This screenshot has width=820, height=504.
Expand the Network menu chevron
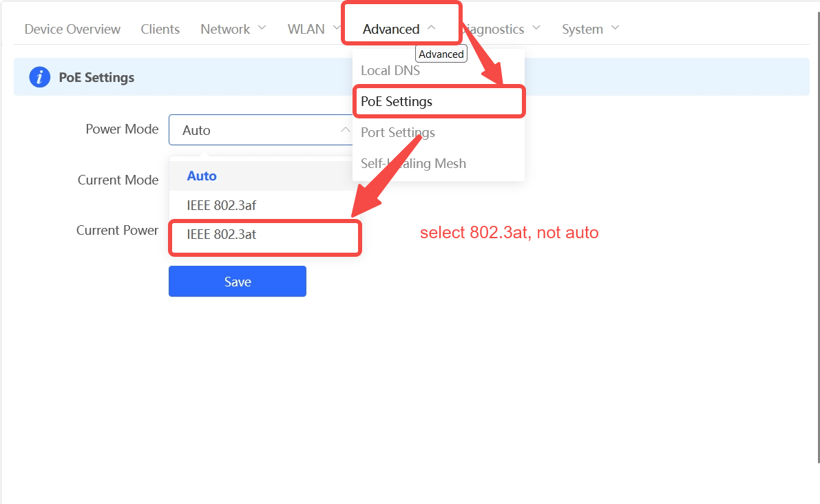click(262, 28)
